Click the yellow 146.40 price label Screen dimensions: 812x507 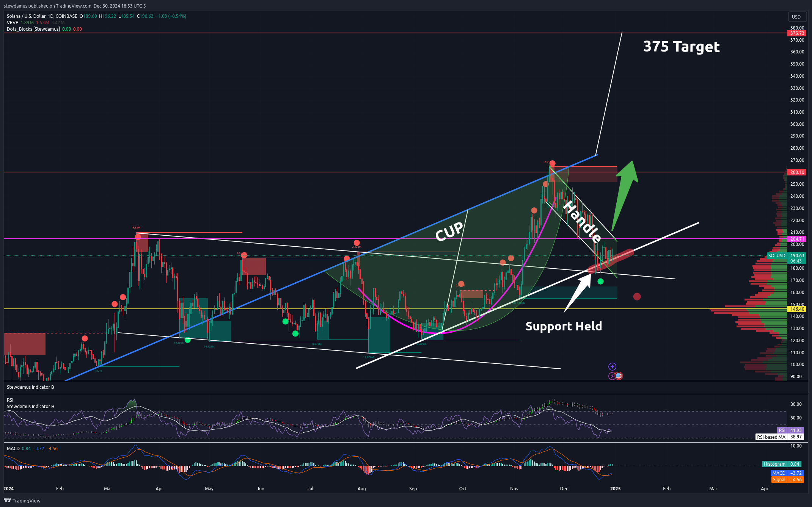797,309
